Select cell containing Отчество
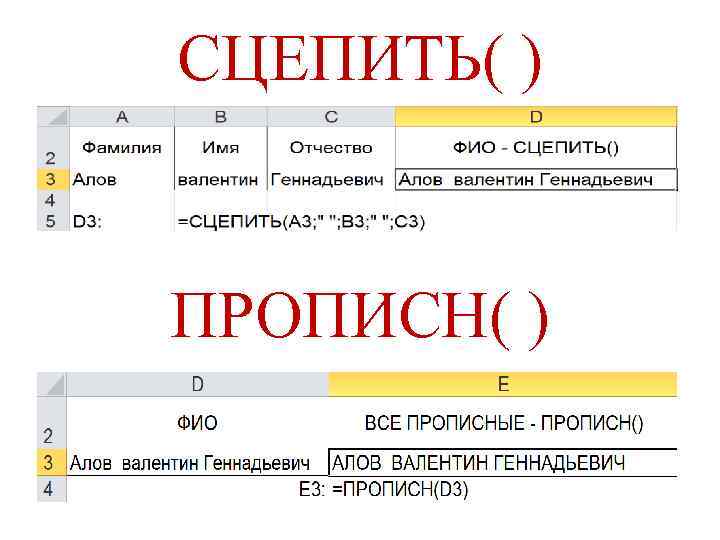The image size is (720, 540). (x=331, y=148)
